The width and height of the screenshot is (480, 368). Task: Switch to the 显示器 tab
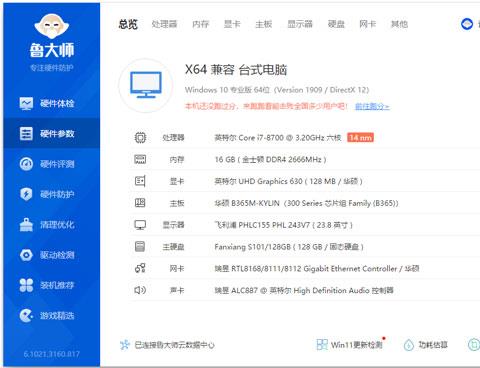tap(300, 24)
